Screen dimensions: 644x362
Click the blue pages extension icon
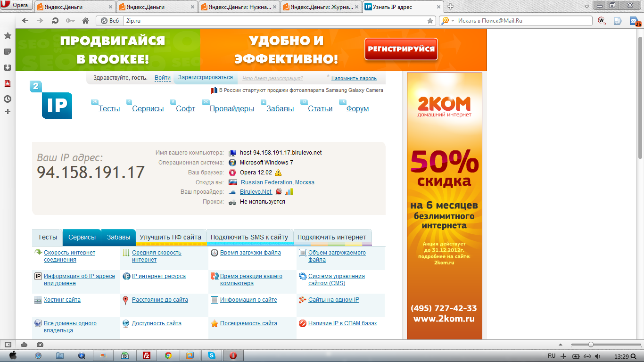[618, 21]
